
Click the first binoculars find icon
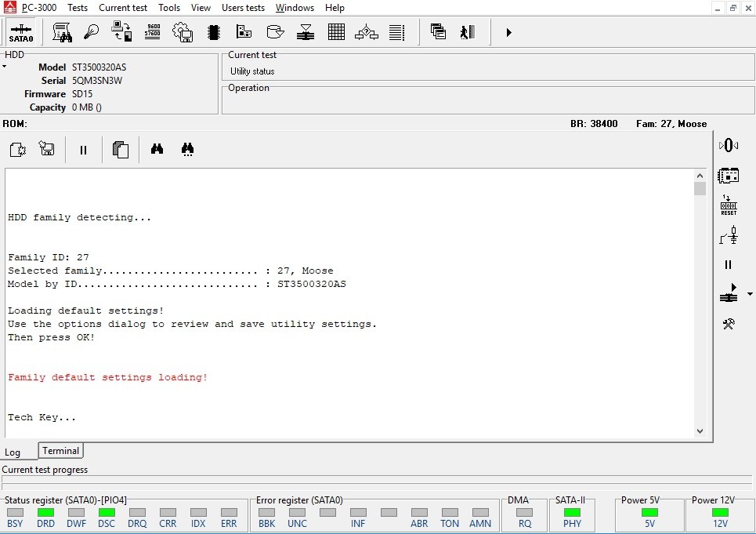click(x=157, y=149)
